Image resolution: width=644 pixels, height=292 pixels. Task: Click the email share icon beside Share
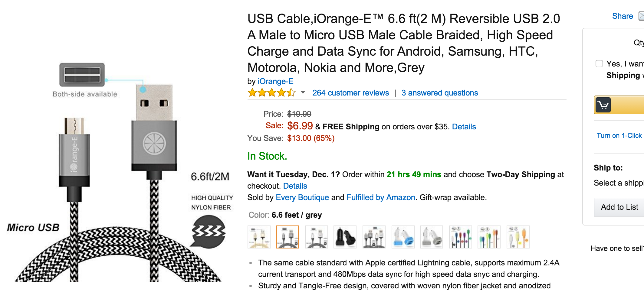(641, 16)
